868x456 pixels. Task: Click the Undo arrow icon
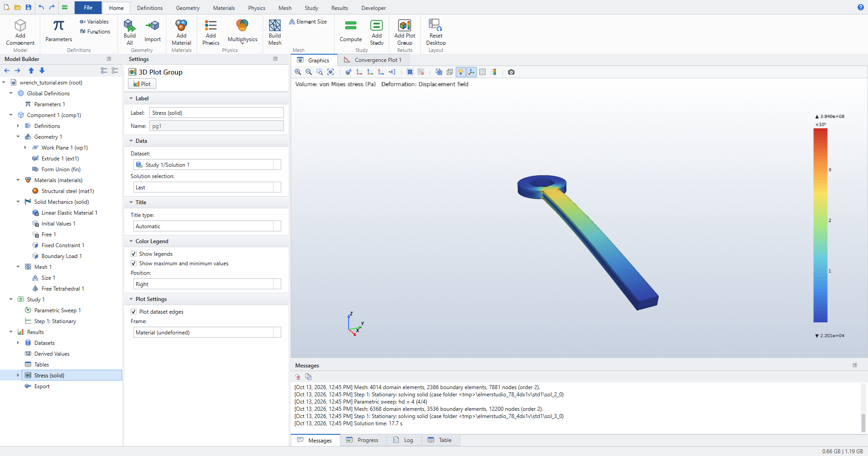click(x=41, y=7)
